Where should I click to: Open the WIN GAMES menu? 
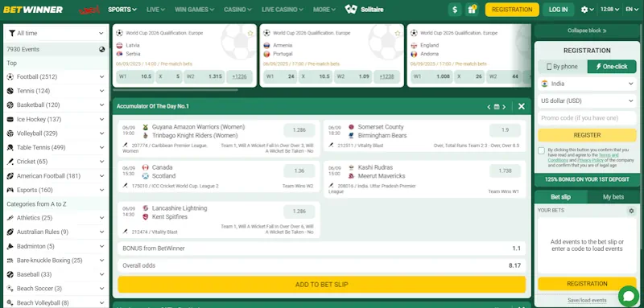click(x=194, y=10)
